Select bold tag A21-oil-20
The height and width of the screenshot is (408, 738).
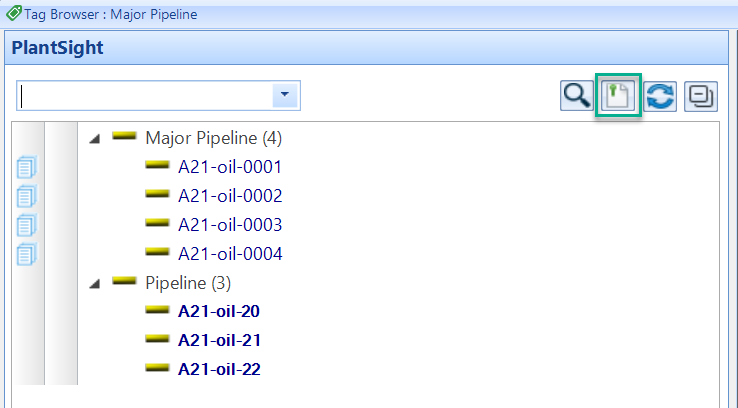point(219,312)
